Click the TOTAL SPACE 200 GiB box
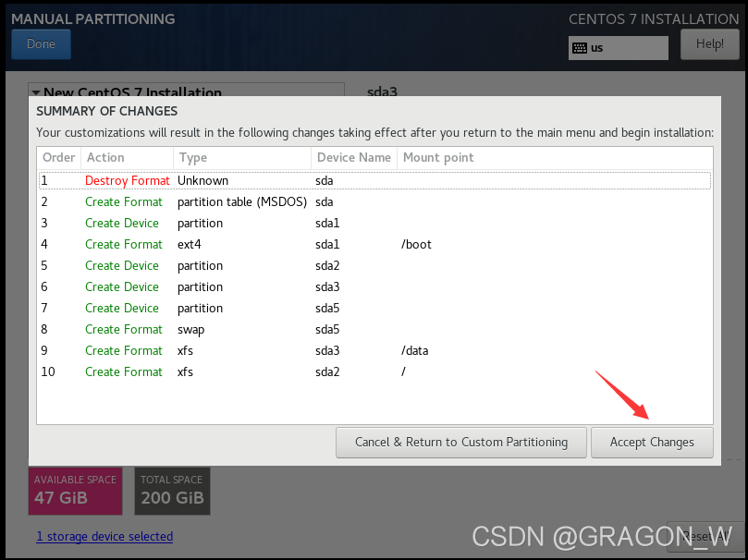The image size is (748, 560). click(x=172, y=491)
